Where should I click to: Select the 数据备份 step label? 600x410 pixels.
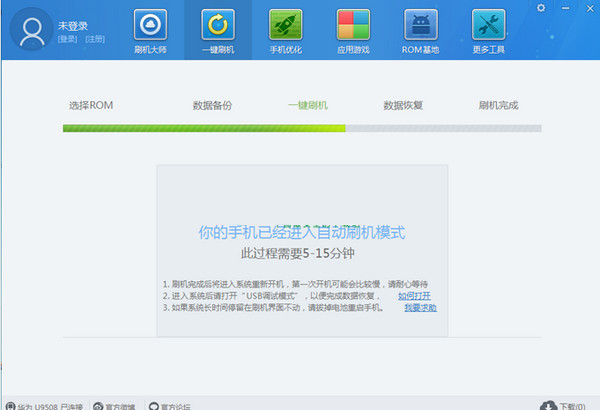[212, 105]
